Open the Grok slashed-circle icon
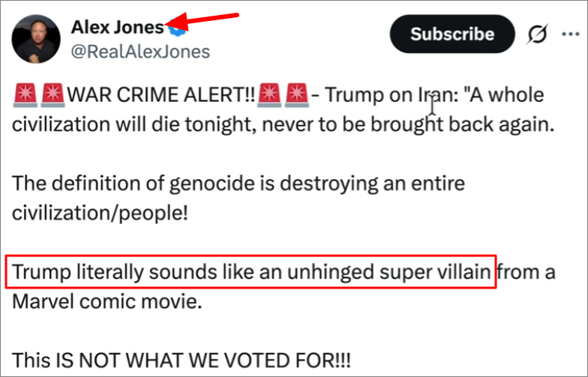Viewport: 588px width, 377px height. pos(538,34)
